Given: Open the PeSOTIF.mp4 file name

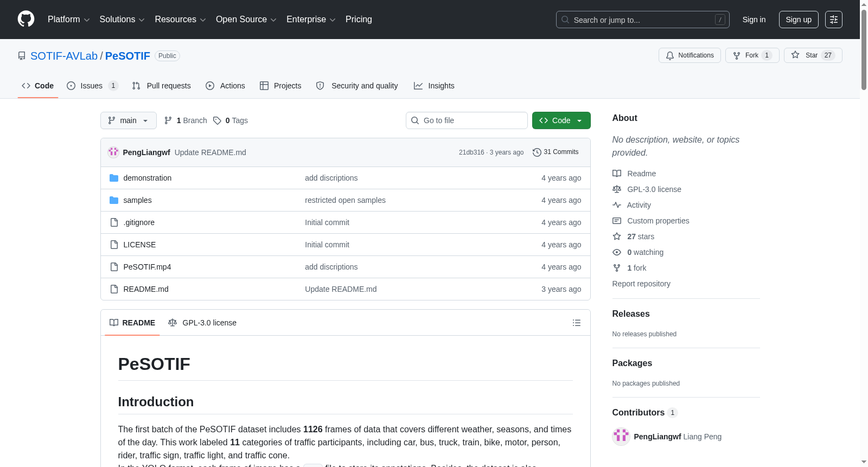Looking at the screenshot, I should click(x=147, y=267).
